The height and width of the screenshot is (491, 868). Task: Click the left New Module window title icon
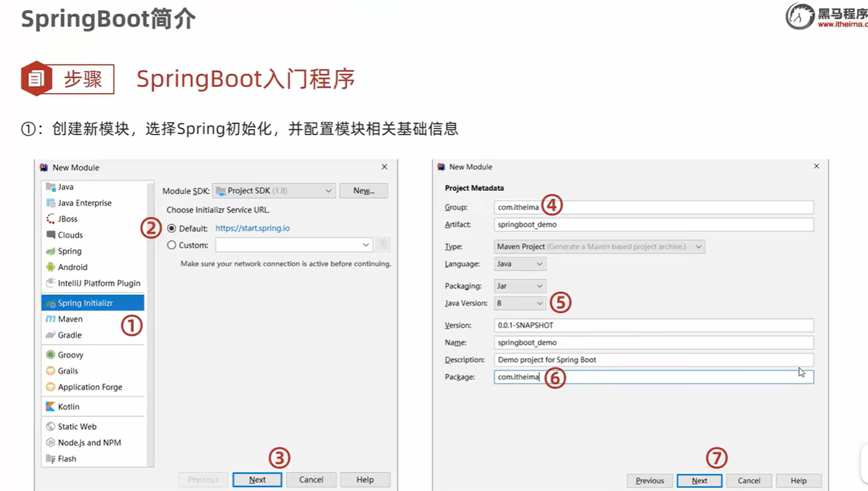tap(44, 167)
